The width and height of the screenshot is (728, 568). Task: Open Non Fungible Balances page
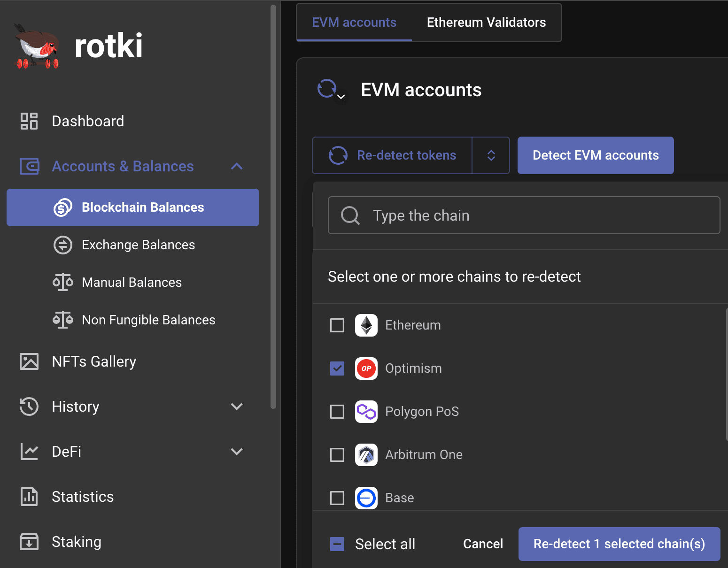(133, 320)
